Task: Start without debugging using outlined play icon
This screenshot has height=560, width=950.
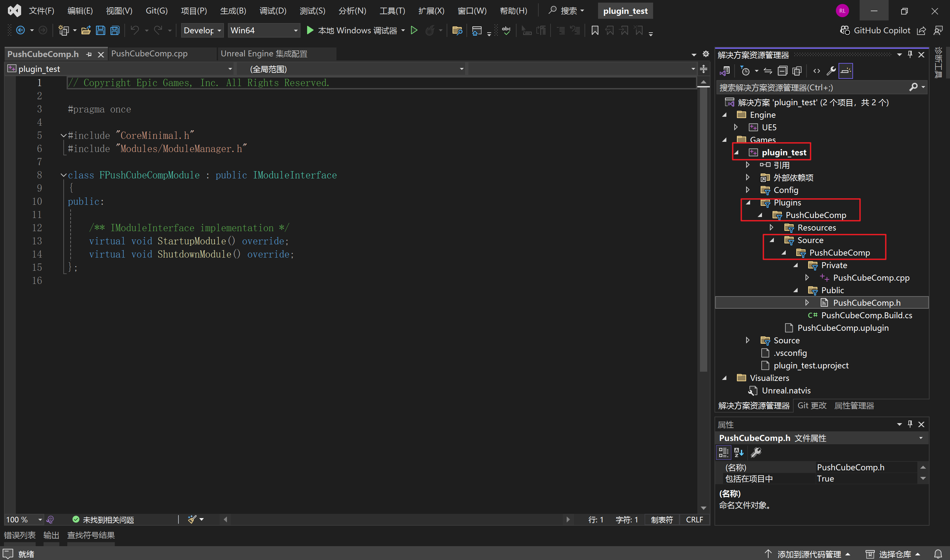Action: coord(414,30)
